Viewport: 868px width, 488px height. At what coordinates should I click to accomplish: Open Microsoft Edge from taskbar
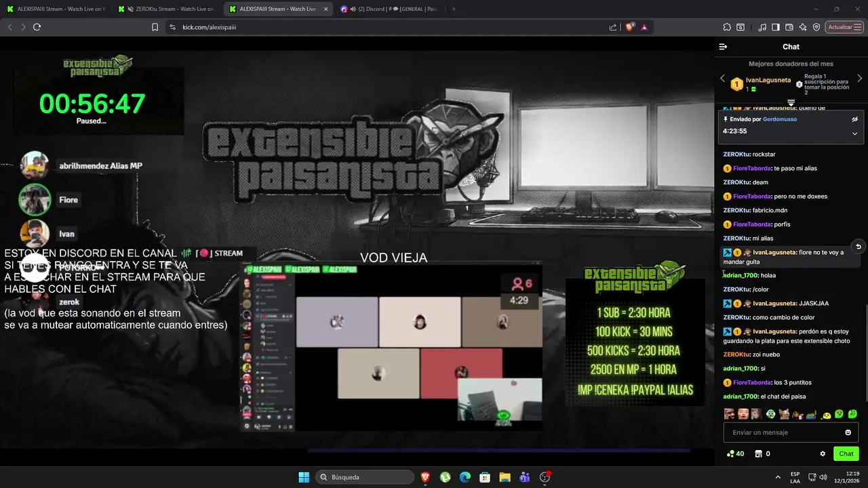465,477
